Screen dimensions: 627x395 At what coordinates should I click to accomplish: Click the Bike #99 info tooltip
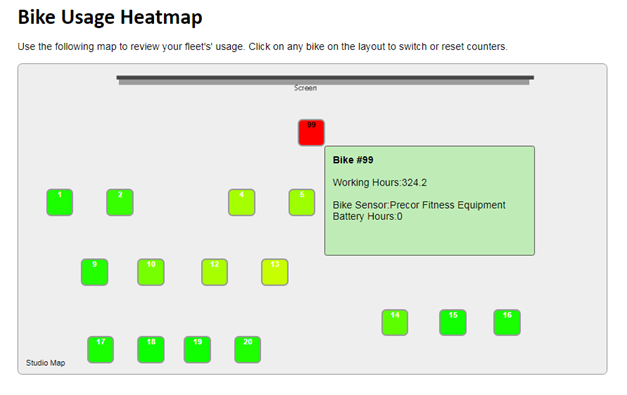click(429, 201)
